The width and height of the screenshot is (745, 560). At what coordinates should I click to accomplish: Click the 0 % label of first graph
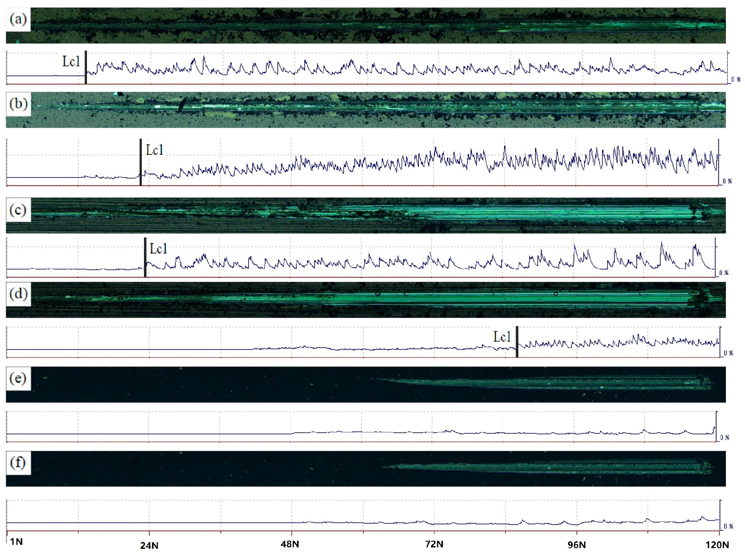736,80
